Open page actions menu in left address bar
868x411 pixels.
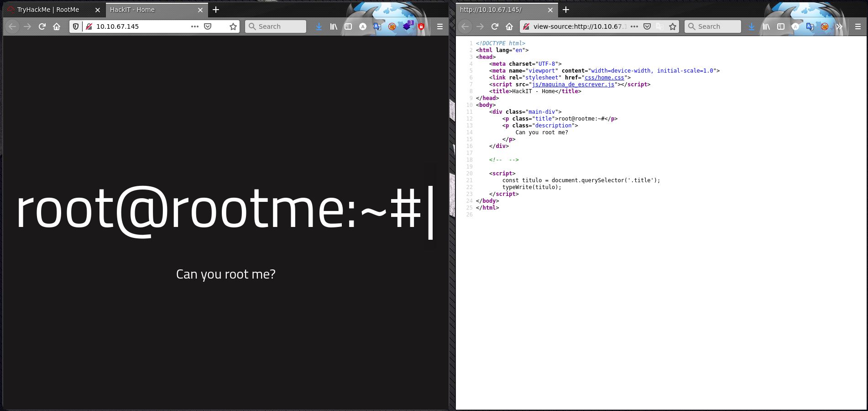(195, 26)
